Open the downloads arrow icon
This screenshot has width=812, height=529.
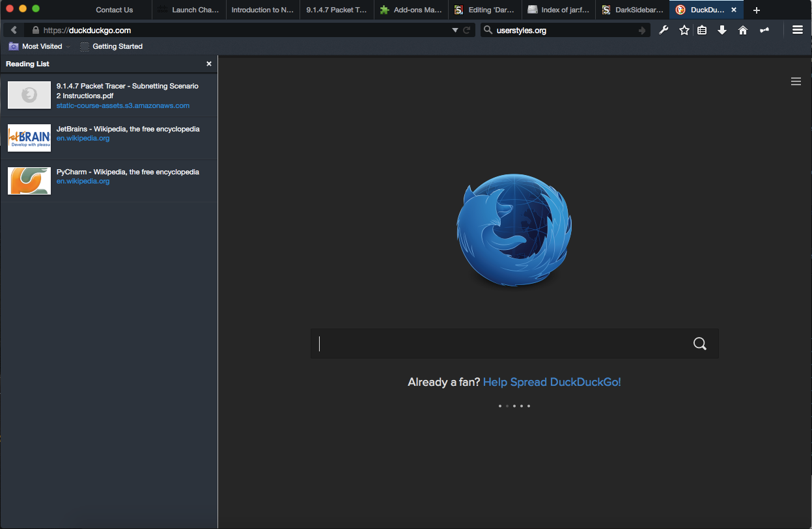[722, 30]
